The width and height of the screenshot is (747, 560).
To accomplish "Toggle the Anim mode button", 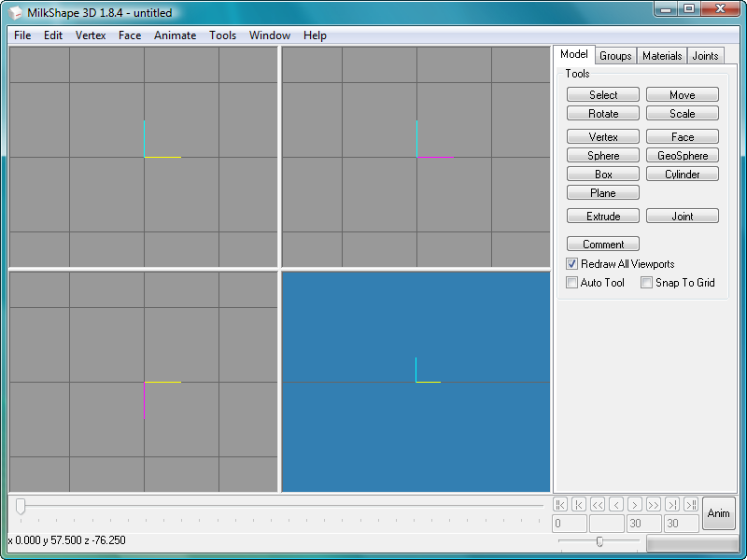I will [x=718, y=513].
